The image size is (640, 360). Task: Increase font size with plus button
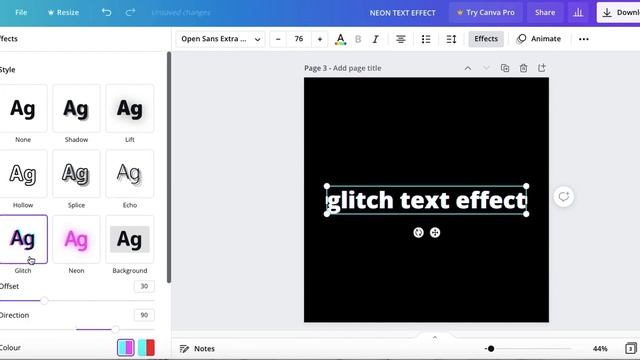pos(320,39)
